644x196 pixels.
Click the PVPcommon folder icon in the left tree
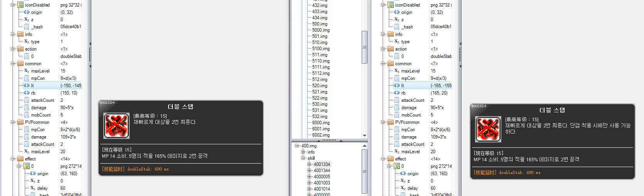pos(20,122)
